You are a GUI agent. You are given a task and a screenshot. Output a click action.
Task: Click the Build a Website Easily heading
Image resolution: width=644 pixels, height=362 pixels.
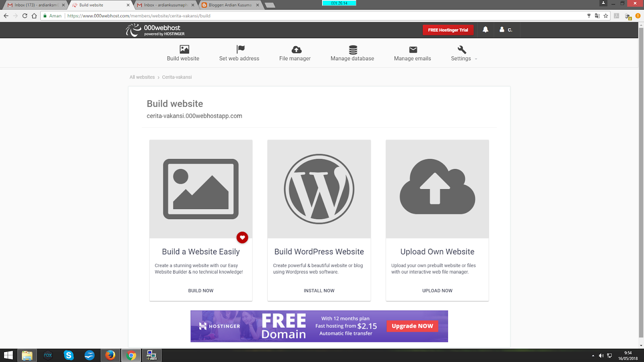(201, 252)
